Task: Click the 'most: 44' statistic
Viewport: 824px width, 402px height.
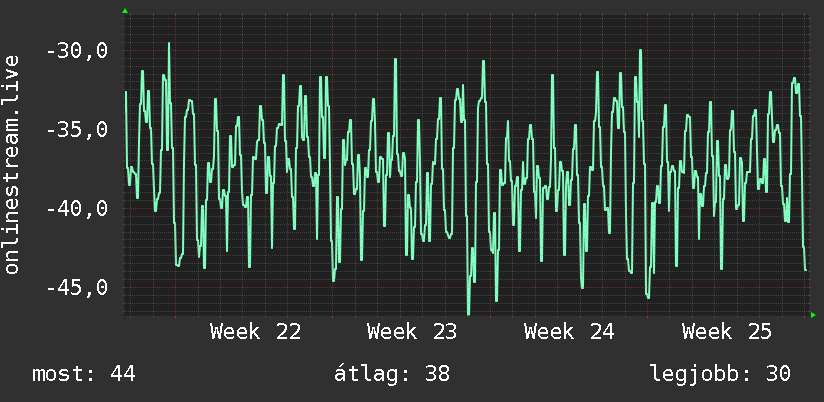Action: (x=84, y=374)
